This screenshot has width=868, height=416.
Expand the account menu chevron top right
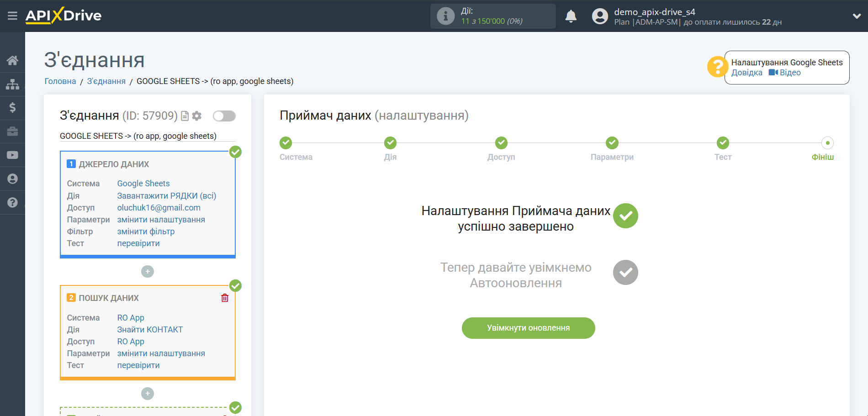(856, 16)
